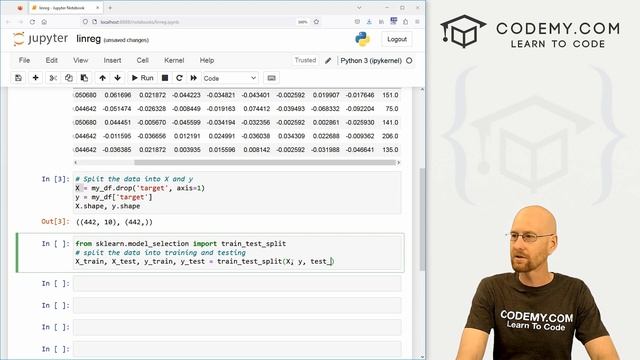Open the Insert menu

pyautogui.click(x=112, y=60)
